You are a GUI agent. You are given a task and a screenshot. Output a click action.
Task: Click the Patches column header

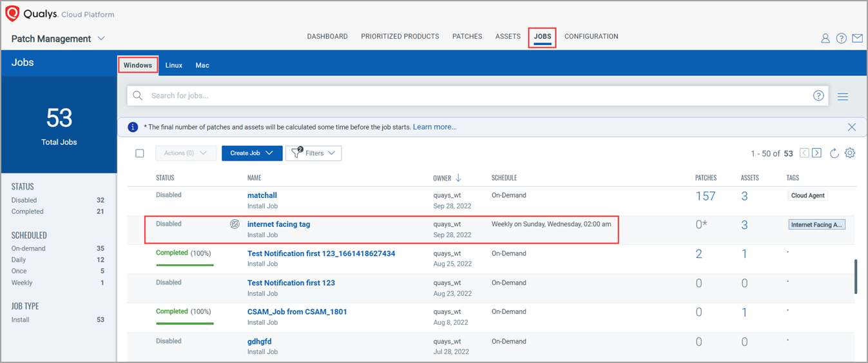(x=706, y=178)
